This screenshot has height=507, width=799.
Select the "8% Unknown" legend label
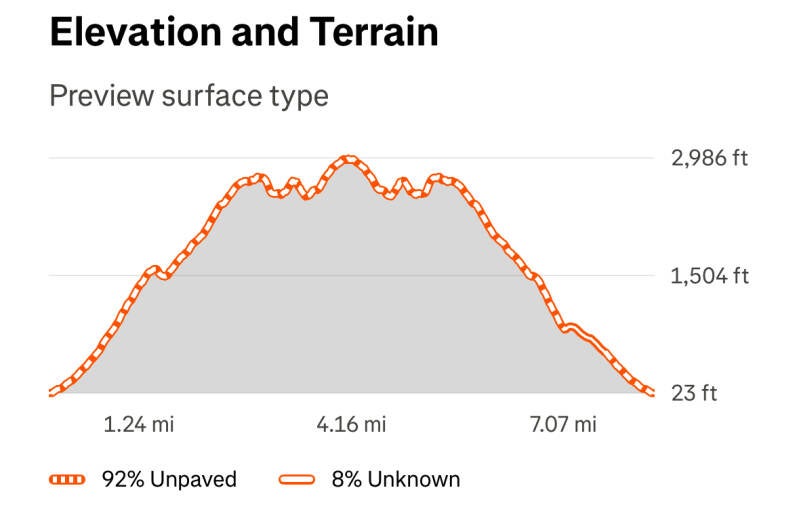[395, 479]
